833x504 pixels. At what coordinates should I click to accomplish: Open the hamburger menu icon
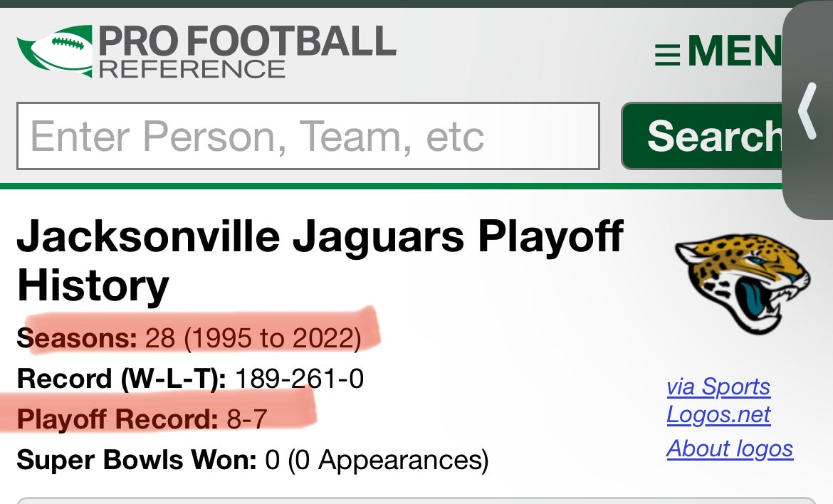(667, 54)
